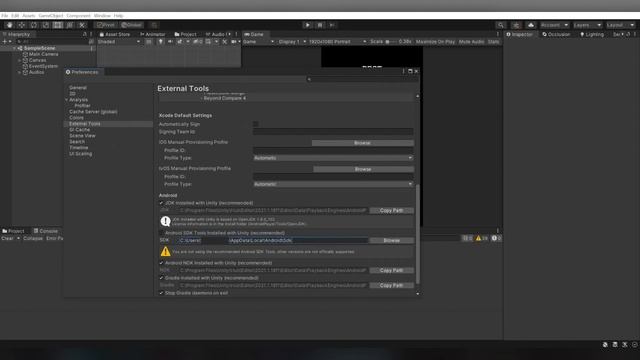This screenshot has height=360, width=640.
Task: Open the Layers dropdown
Action: (x=587, y=25)
